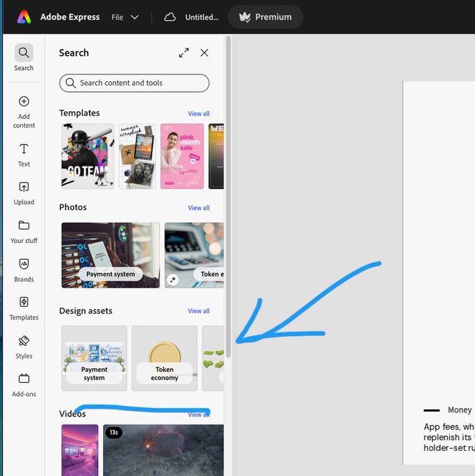Image resolution: width=475 pixels, height=476 pixels.
Task: Select the pink month sale template
Action: [x=182, y=156]
